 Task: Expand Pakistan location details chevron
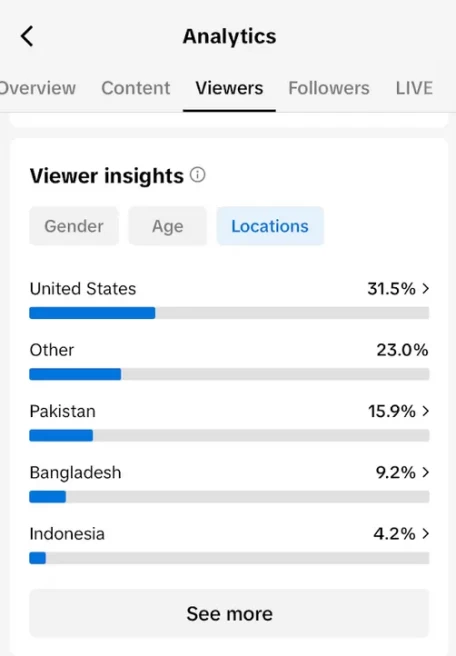tap(425, 411)
